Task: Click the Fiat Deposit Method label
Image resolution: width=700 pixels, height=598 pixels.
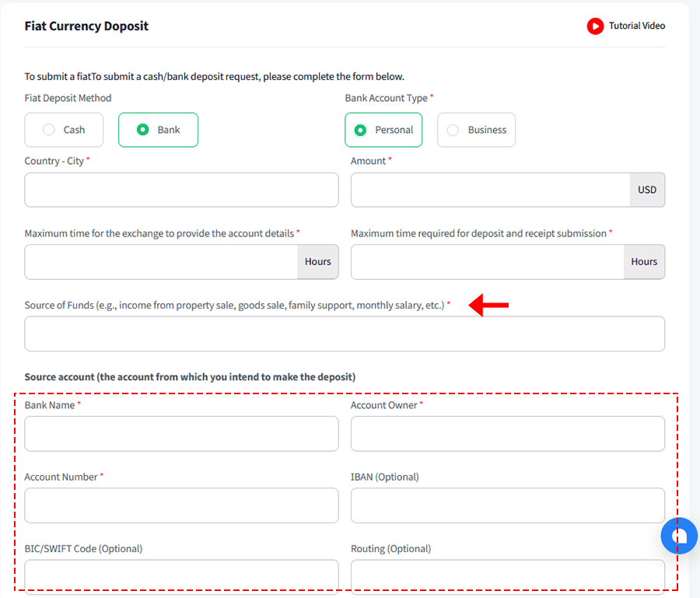Action: pos(68,98)
